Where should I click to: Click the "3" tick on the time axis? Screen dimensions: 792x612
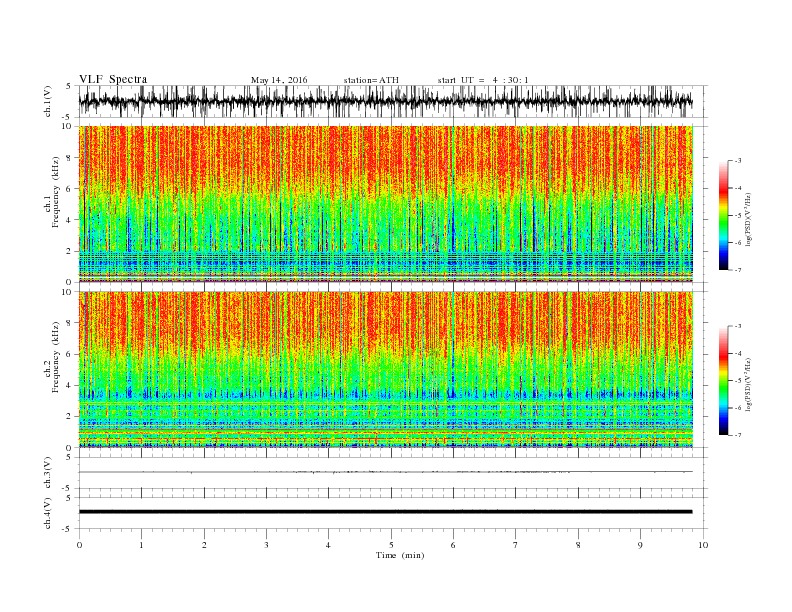pyautogui.click(x=266, y=545)
